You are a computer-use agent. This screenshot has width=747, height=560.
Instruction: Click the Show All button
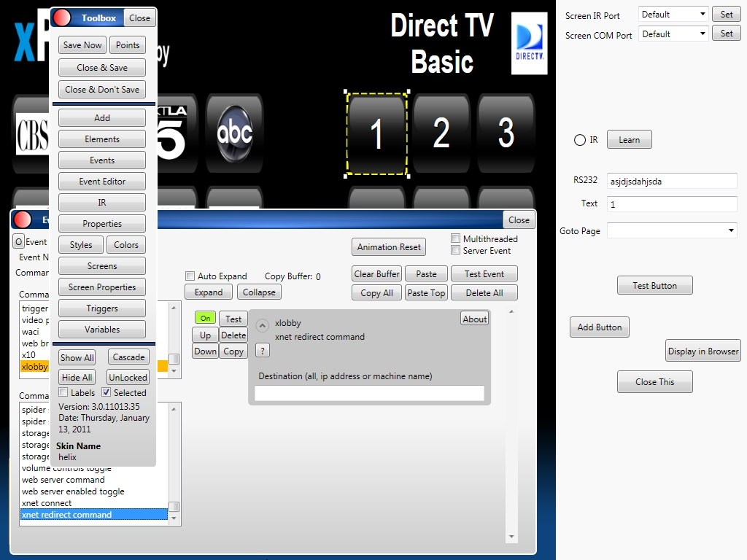point(77,357)
